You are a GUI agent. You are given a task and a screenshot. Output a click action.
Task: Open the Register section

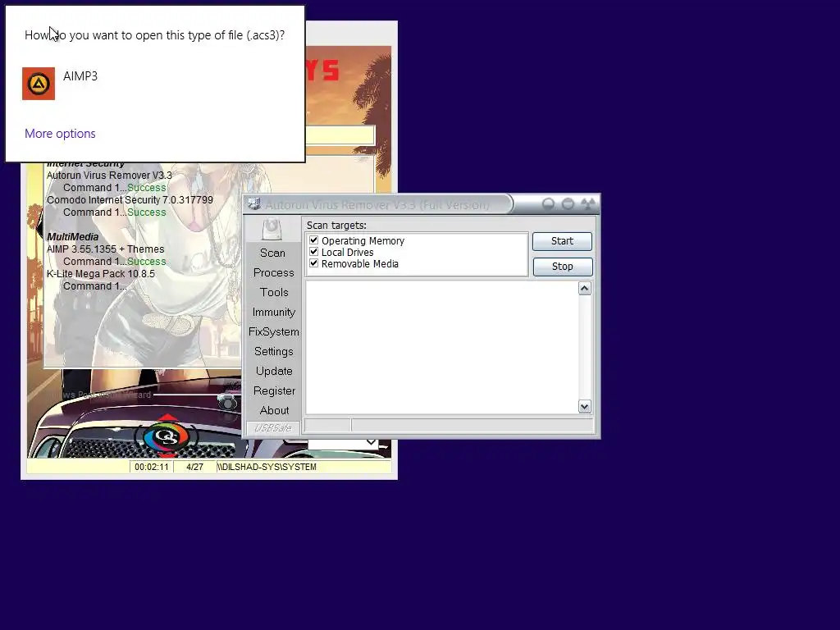(274, 390)
